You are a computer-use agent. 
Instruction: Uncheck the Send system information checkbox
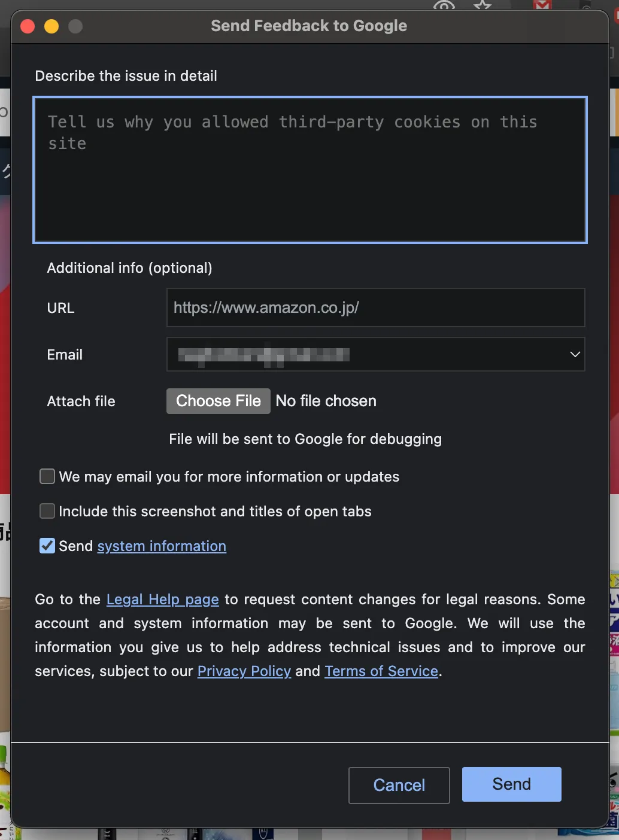point(47,546)
